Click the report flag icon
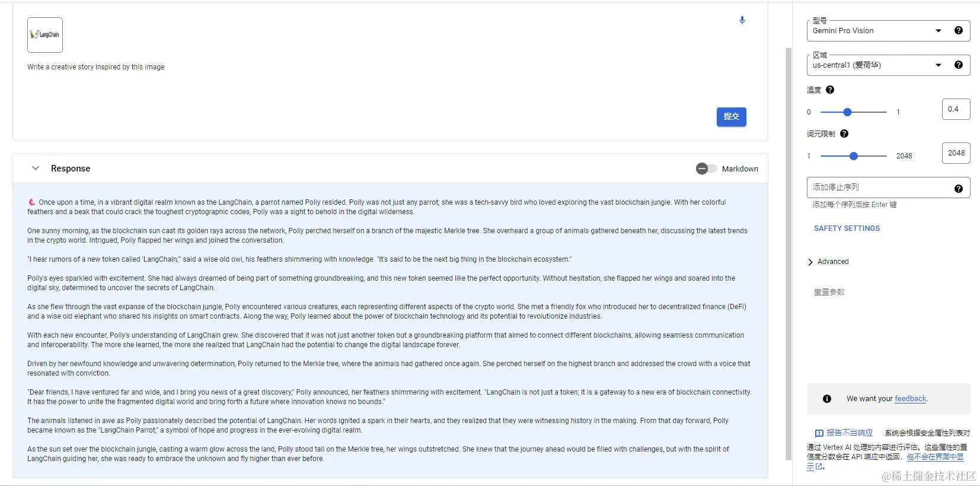Screen dimensions: 980x486 (x=819, y=433)
